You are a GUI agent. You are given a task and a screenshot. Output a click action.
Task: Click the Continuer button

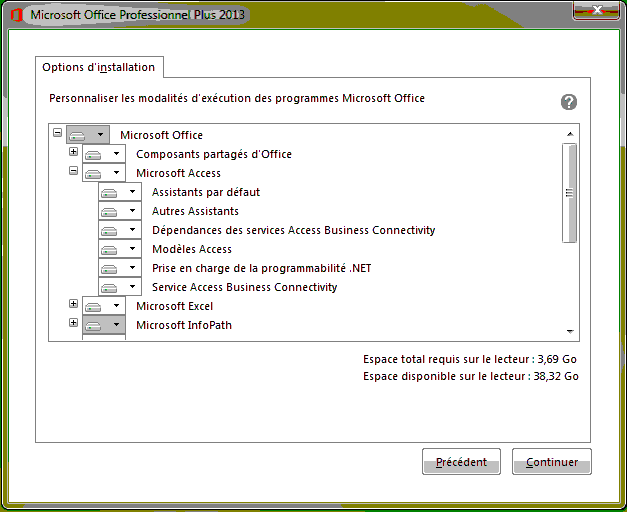click(551, 462)
